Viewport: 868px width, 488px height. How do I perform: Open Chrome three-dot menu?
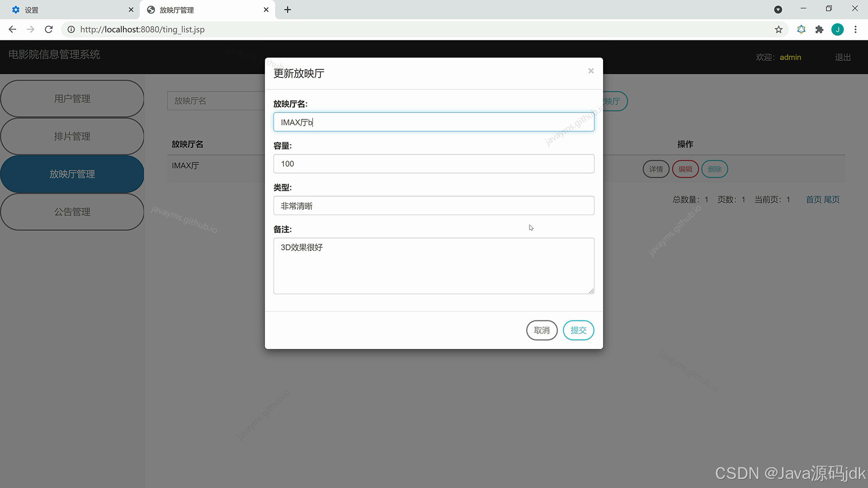point(855,29)
